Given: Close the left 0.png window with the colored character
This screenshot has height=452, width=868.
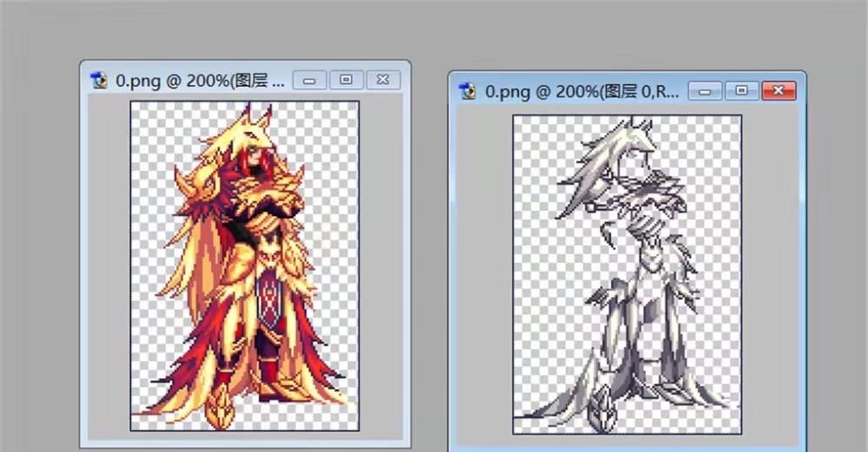Looking at the screenshot, I should [x=383, y=80].
